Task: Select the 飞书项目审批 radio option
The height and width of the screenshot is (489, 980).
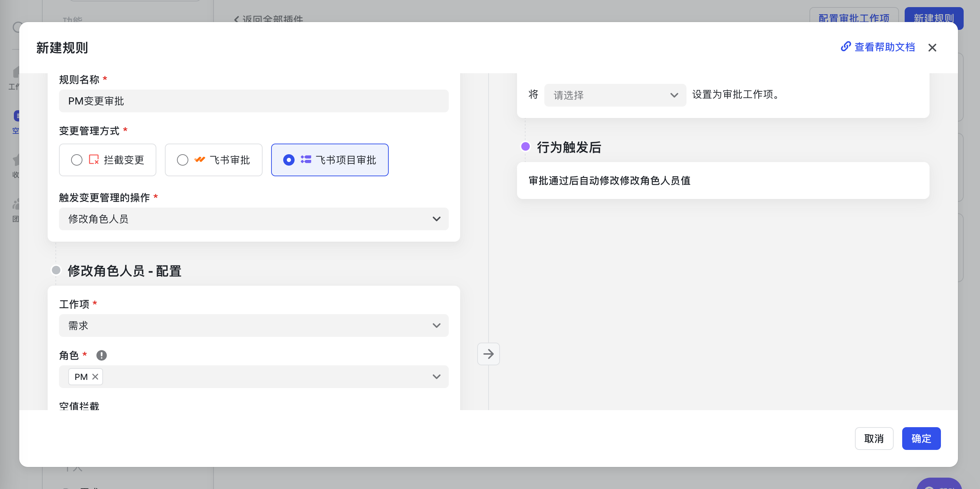Action: pos(329,160)
